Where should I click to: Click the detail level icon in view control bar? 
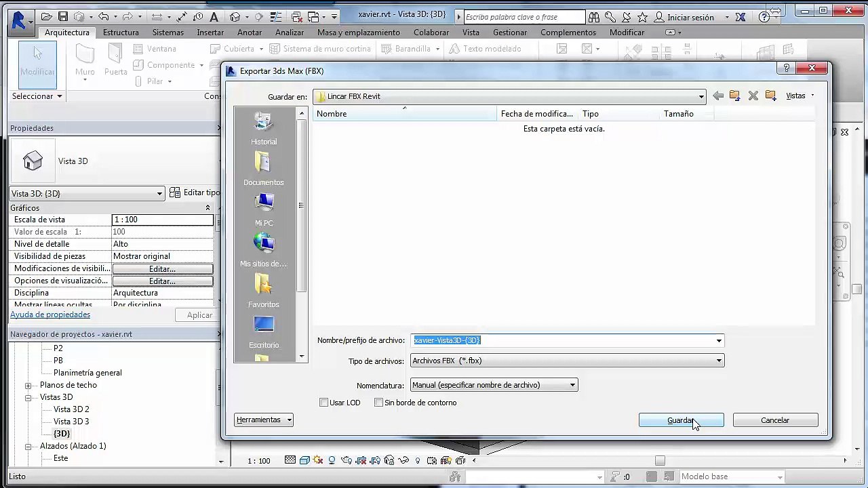coord(290,461)
